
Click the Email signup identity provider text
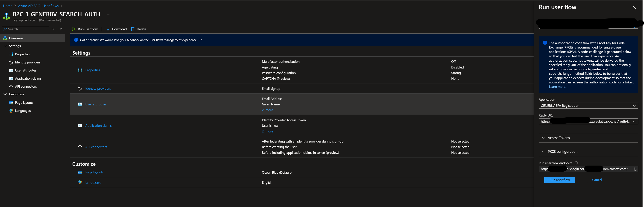[x=271, y=89]
